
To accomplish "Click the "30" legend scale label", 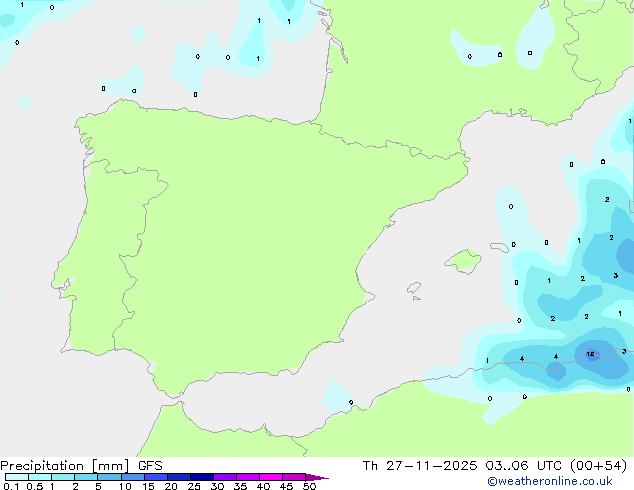I will [x=217, y=486].
